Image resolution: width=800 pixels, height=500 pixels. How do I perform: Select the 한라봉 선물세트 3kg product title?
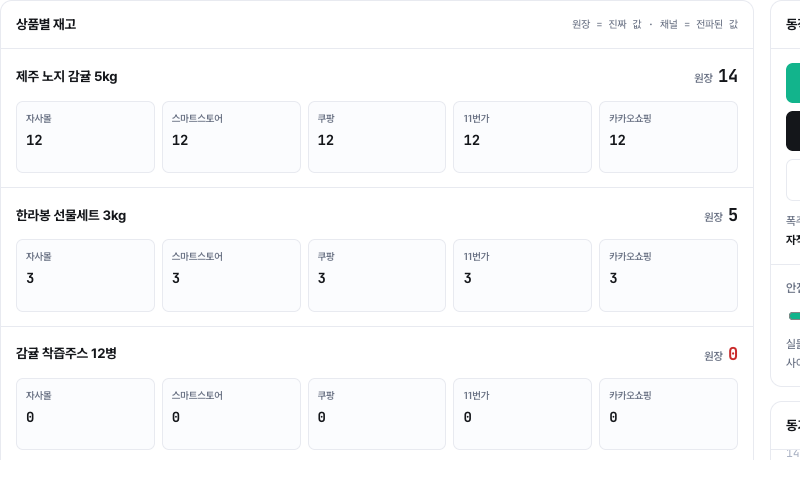[x=71, y=215]
